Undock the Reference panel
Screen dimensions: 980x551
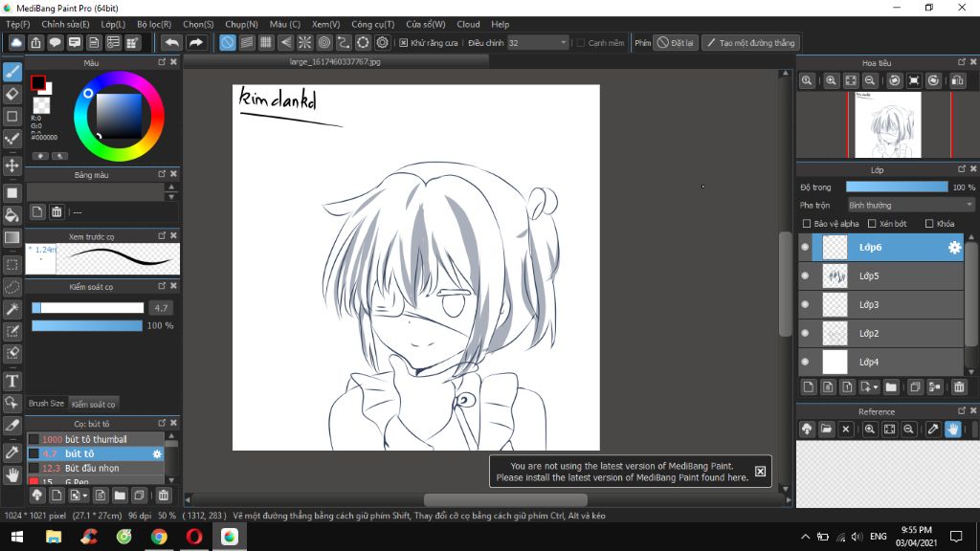click(x=962, y=410)
